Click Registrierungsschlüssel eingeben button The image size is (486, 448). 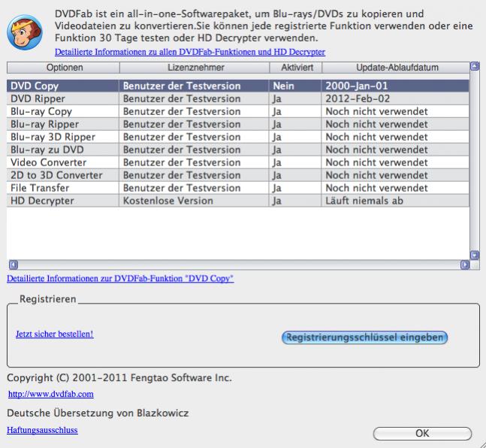pos(364,338)
